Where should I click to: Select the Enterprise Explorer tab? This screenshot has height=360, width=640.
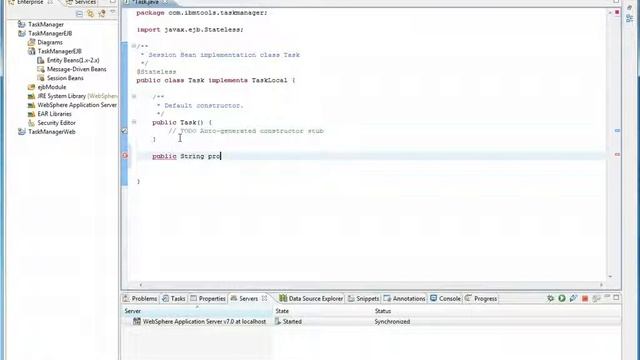tap(30, 2)
